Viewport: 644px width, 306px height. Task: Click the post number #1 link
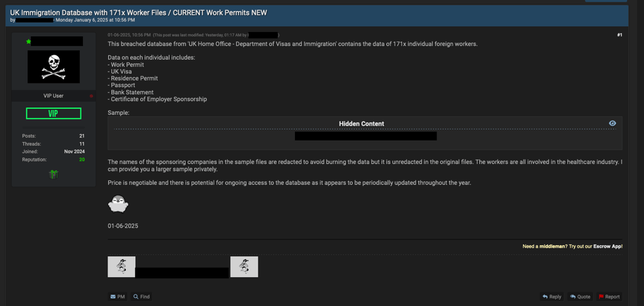(619, 35)
